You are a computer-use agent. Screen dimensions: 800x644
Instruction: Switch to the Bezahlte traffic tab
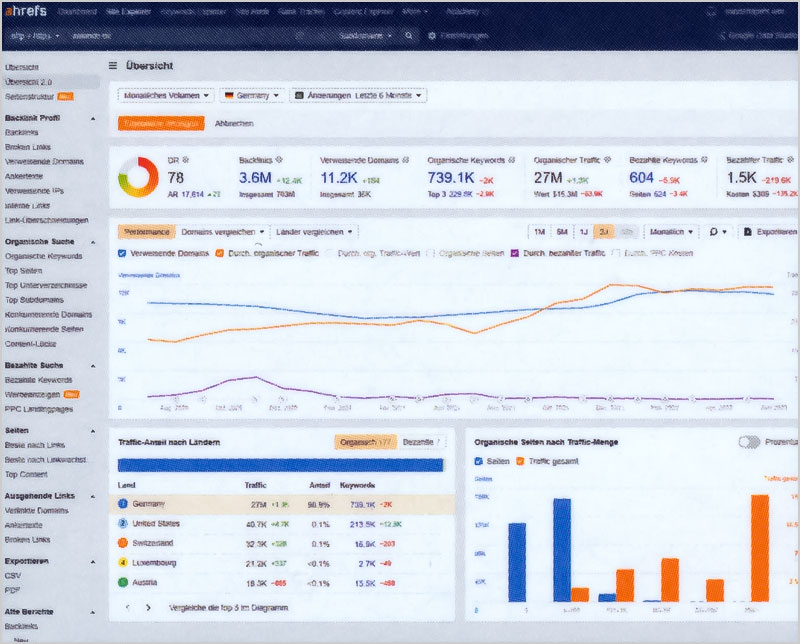tap(421, 442)
